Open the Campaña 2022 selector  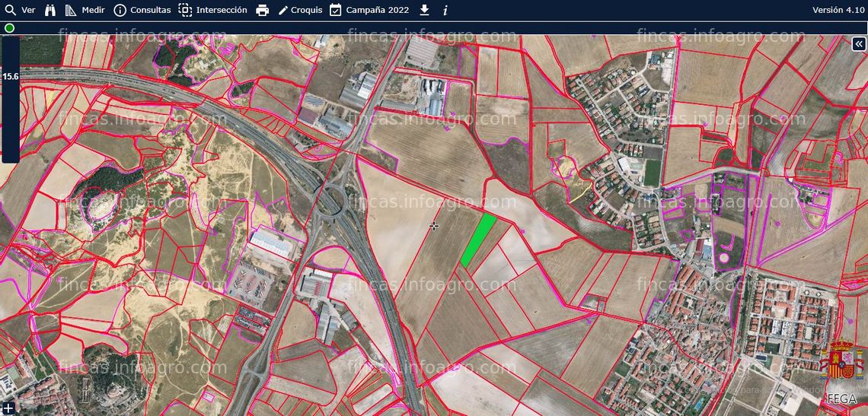pyautogui.click(x=369, y=10)
